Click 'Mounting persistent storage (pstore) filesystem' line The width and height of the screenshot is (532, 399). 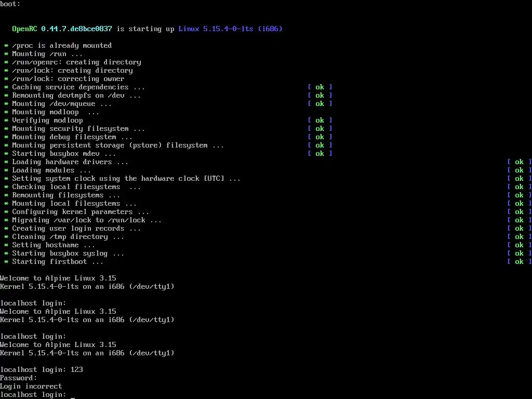118,145
